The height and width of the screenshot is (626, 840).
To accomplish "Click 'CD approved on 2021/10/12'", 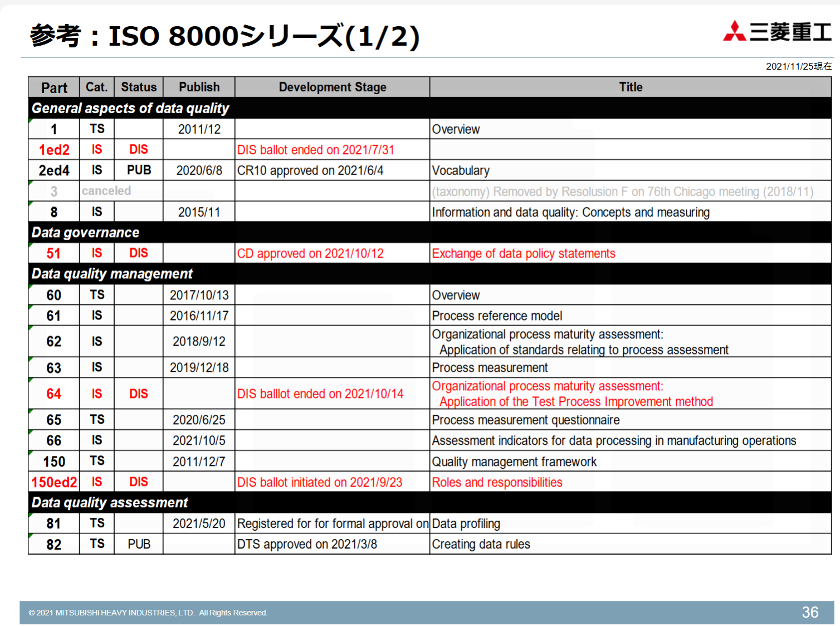I will (x=310, y=254).
